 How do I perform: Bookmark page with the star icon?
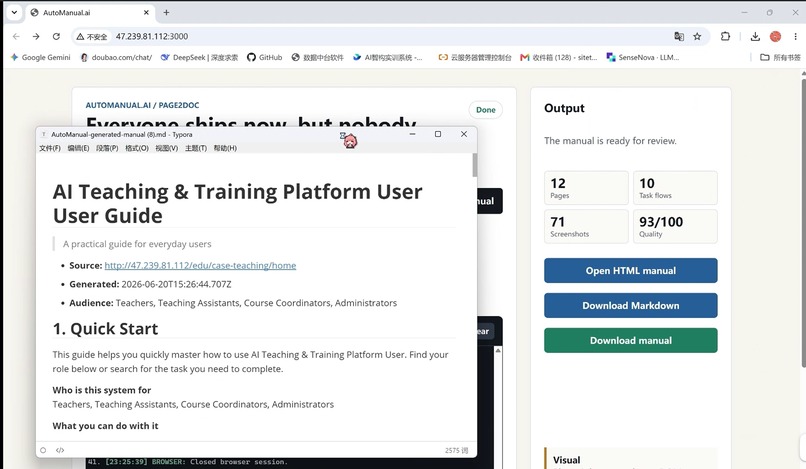pos(697,37)
